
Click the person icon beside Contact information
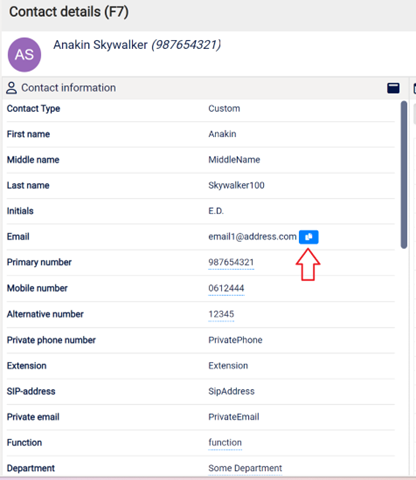point(11,88)
